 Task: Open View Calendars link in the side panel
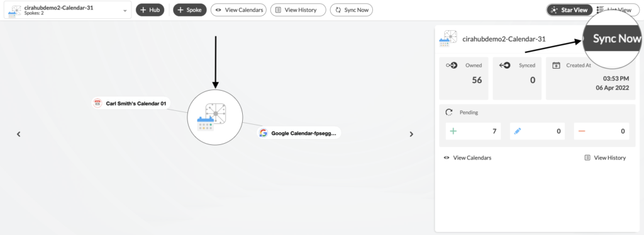click(x=472, y=158)
